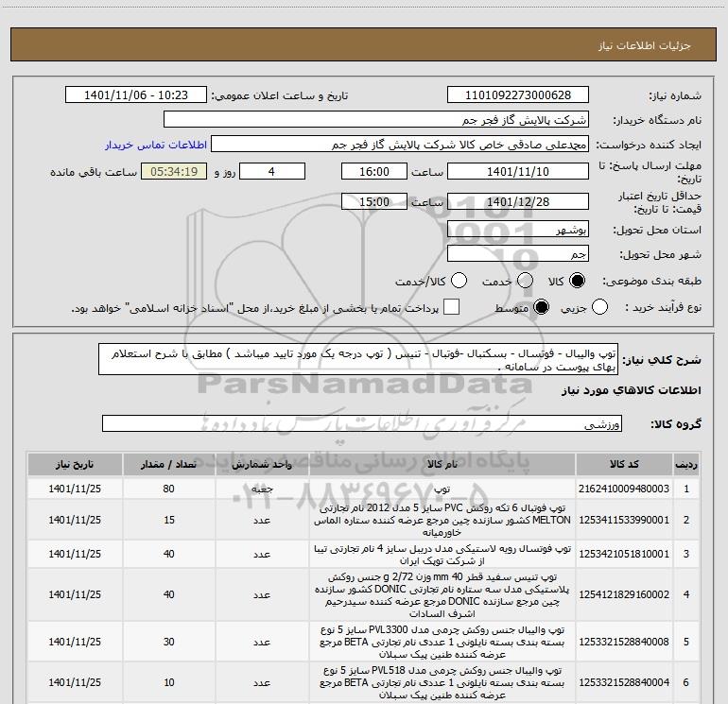Click the اطلاعات کالاهای مورد نیاز heading
The image size is (728, 704).
(631, 390)
